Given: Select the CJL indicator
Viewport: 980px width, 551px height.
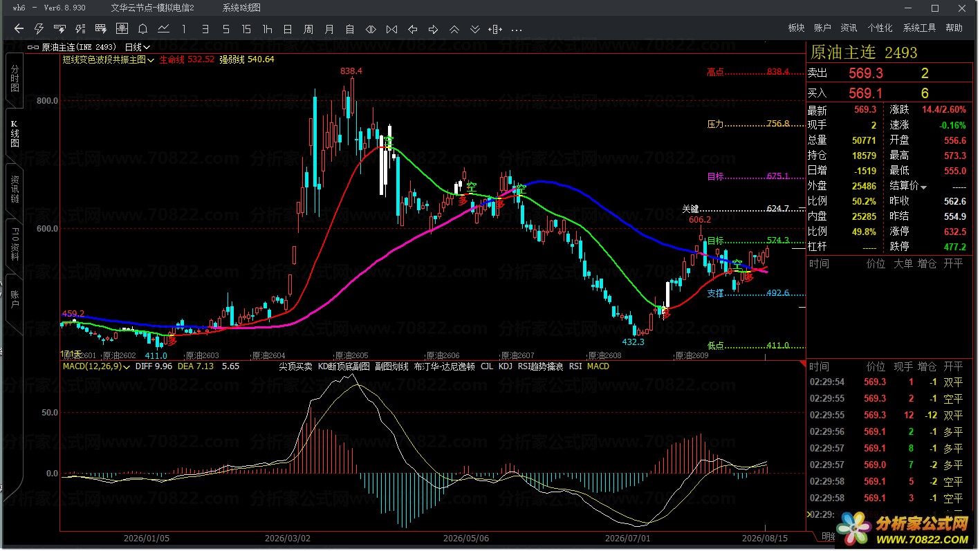Looking at the screenshot, I should [487, 366].
